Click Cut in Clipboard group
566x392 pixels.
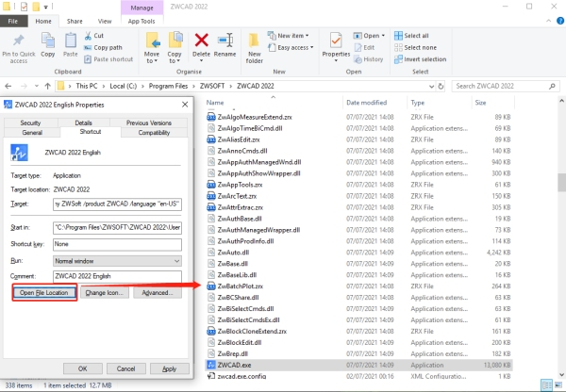[x=94, y=36]
